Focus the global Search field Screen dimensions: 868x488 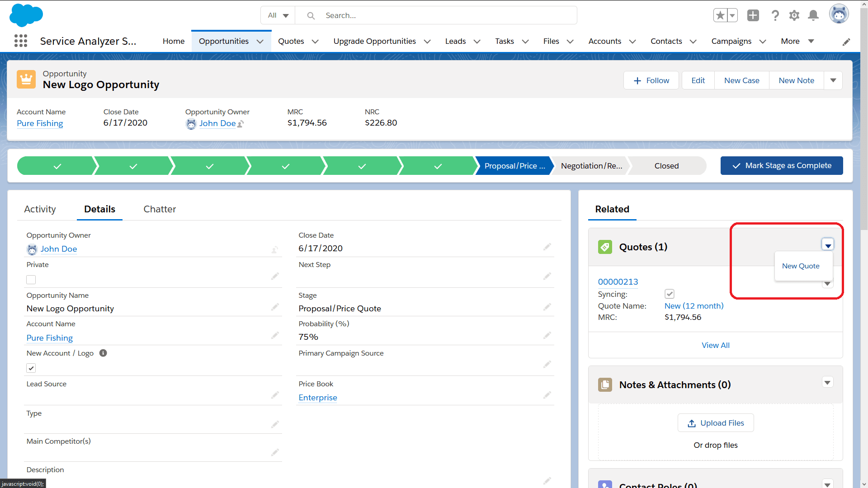[436, 15]
